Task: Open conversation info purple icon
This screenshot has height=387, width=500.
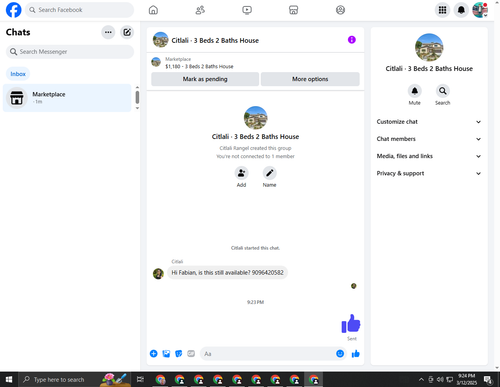Action: pyautogui.click(x=352, y=40)
